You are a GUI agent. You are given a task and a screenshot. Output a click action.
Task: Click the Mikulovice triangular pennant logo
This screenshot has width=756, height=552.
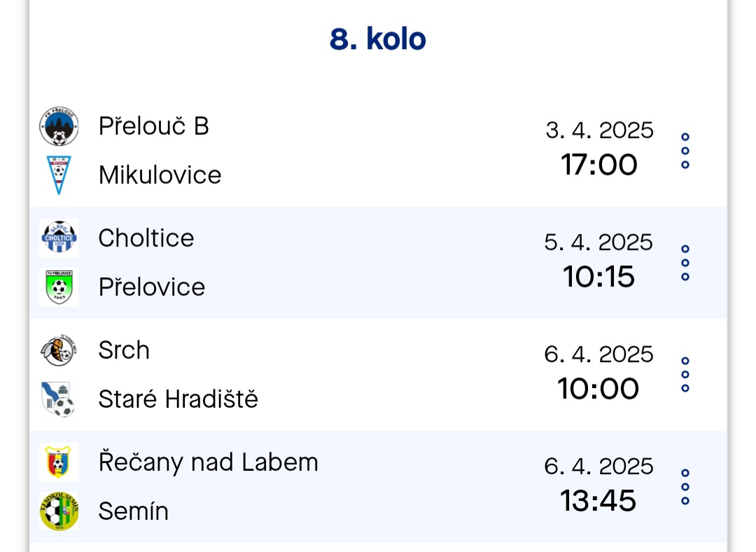point(59,175)
